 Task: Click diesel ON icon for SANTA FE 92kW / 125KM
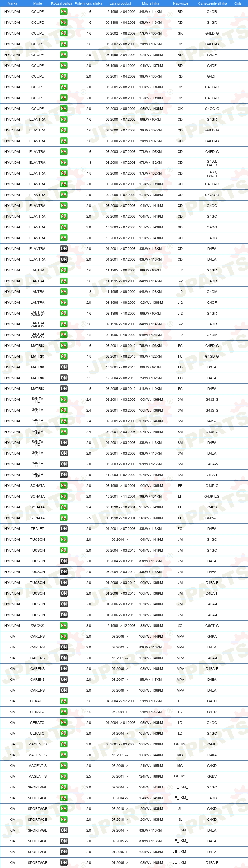(63, 464)
